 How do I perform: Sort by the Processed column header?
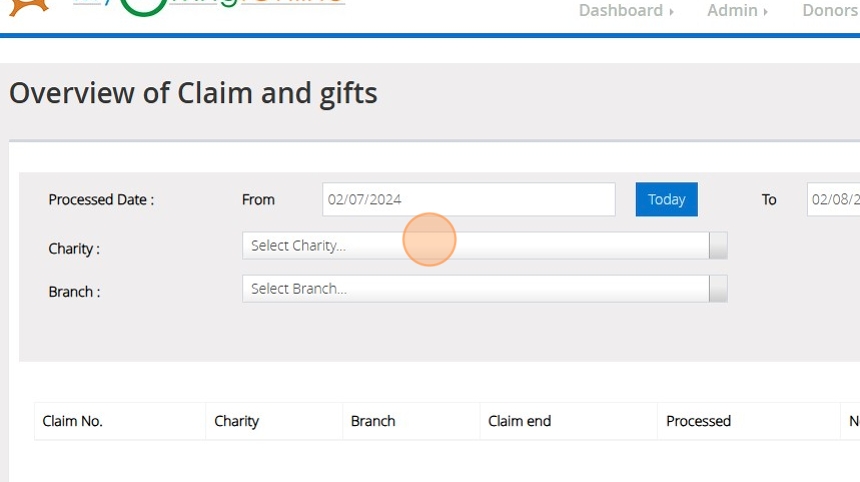698,421
